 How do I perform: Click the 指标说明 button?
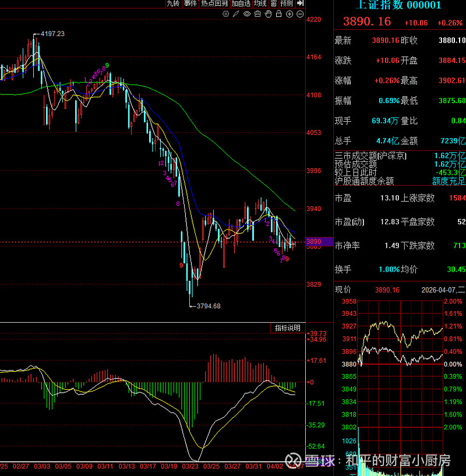point(288,328)
